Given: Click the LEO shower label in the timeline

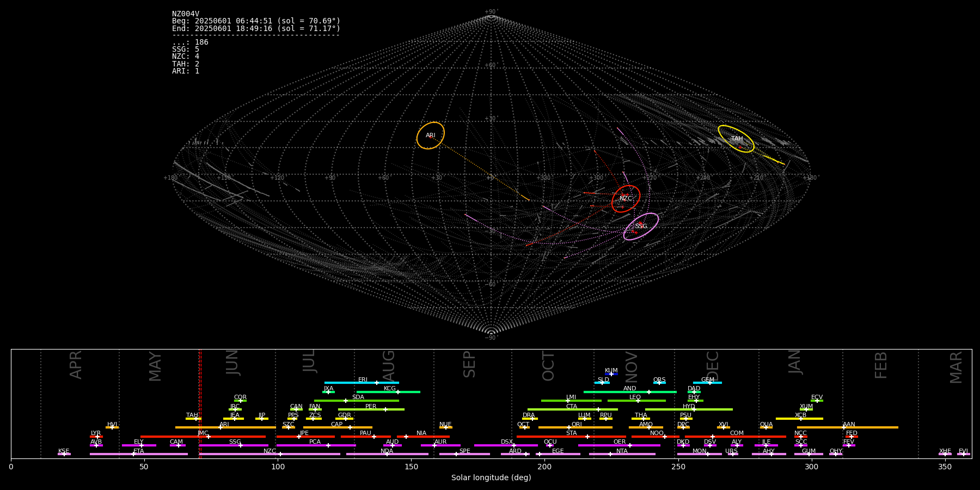Looking at the screenshot, I should 635,397.
